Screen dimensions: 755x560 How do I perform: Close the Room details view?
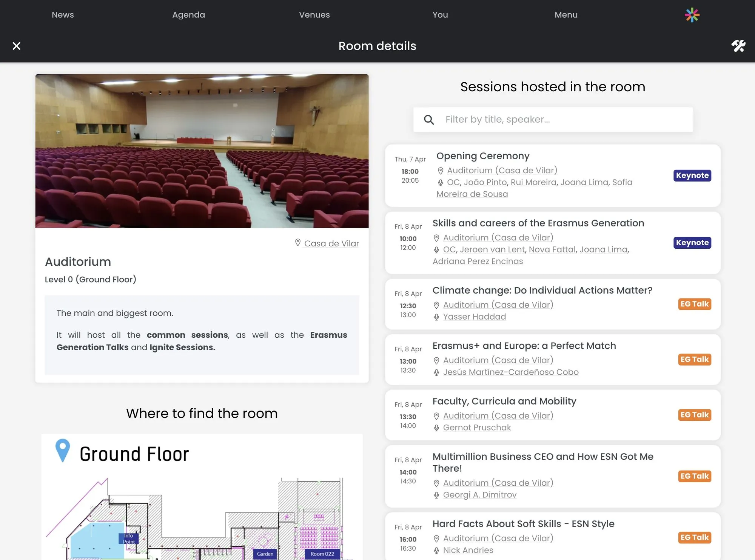tap(16, 46)
